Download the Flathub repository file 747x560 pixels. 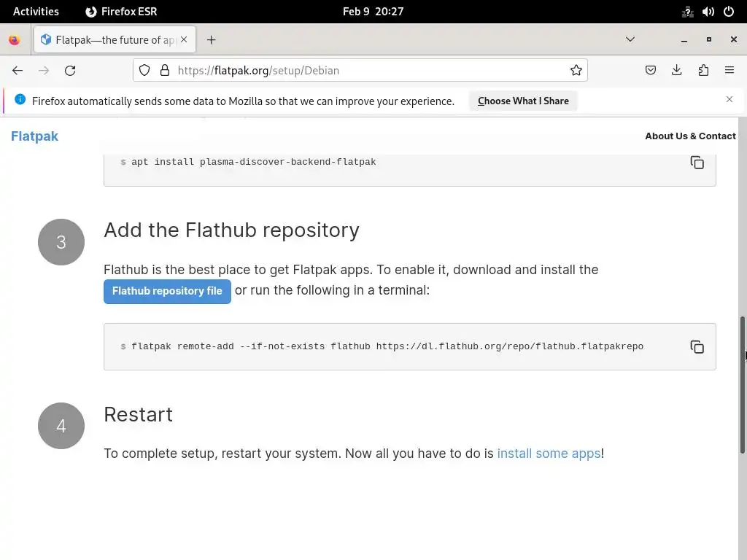pos(167,291)
